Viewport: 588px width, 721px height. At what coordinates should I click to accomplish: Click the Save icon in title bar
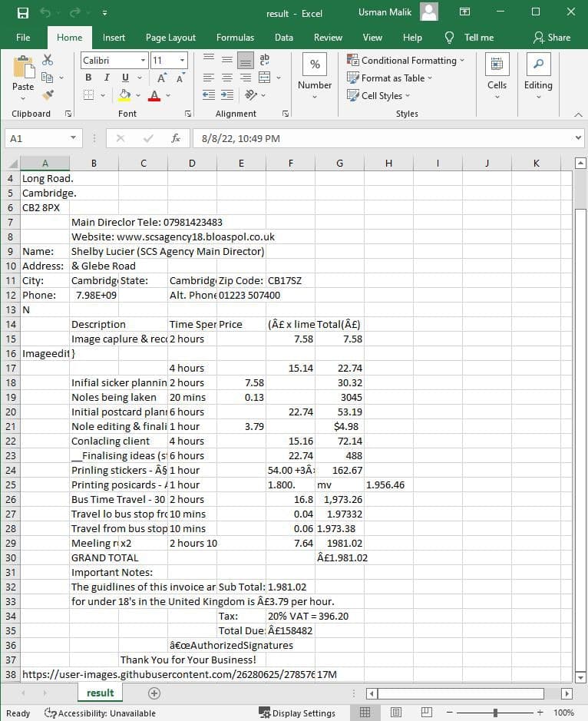click(x=22, y=13)
